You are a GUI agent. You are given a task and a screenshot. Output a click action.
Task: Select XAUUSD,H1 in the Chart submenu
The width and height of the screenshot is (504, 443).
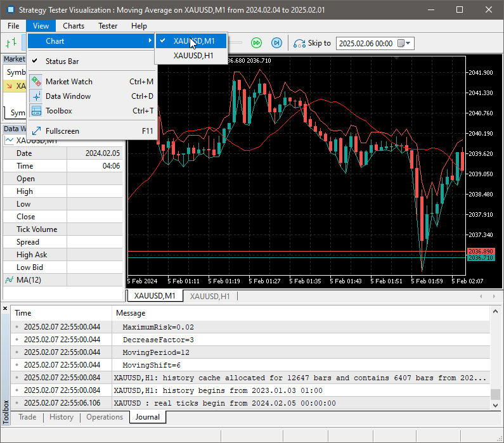pyautogui.click(x=191, y=56)
